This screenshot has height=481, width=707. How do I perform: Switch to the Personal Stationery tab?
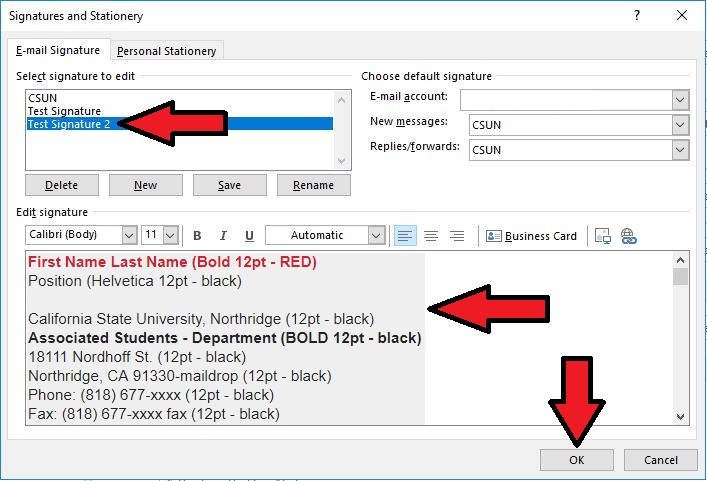(x=166, y=51)
